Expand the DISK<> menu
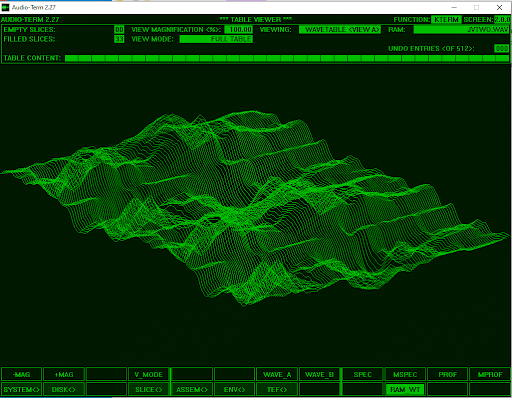Viewport: 512px width, 398px height. (x=64, y=389)
